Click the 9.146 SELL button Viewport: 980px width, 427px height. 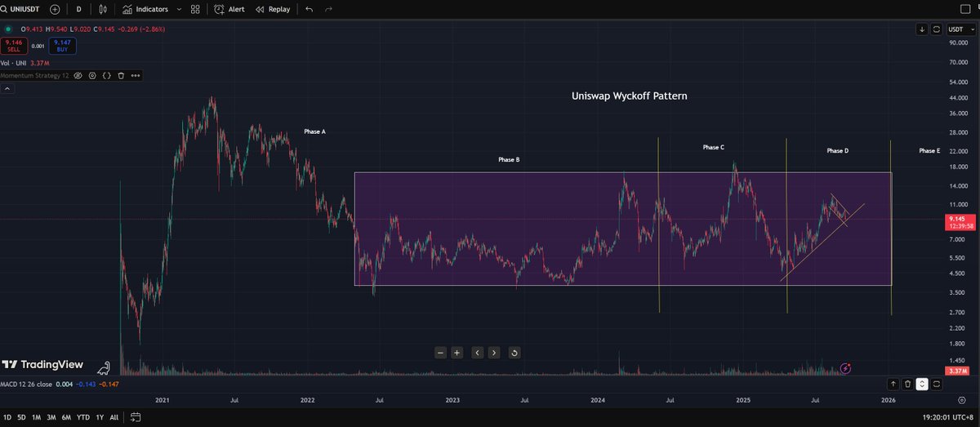coord(15,47)
